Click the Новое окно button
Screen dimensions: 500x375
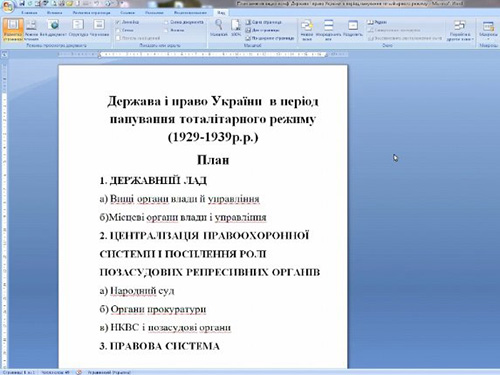[x=307, y=30]
